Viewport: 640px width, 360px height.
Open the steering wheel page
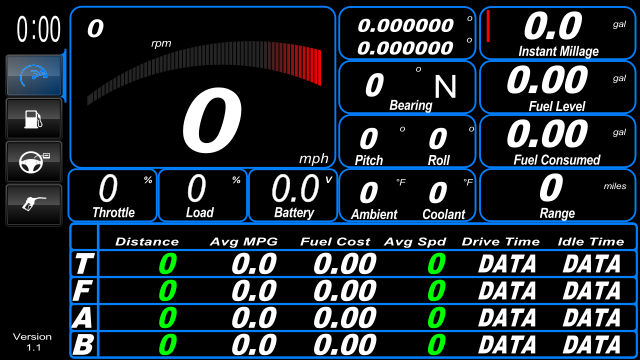(34, 162)
